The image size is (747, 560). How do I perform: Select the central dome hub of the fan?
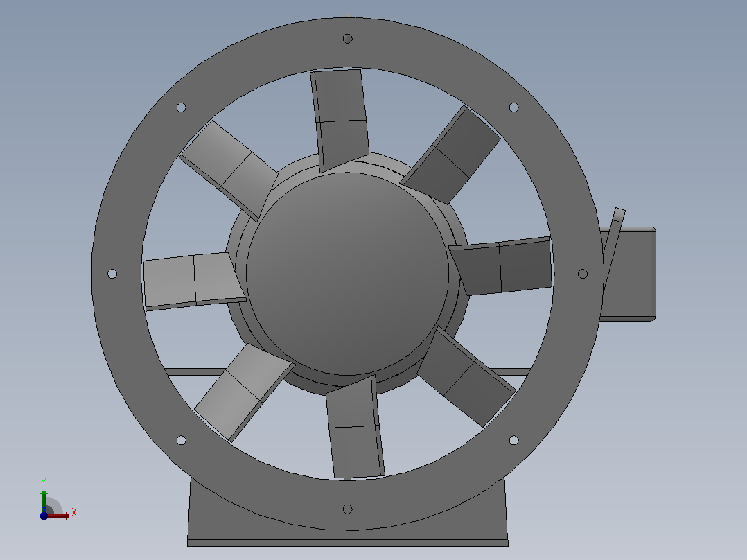[347, 273]
